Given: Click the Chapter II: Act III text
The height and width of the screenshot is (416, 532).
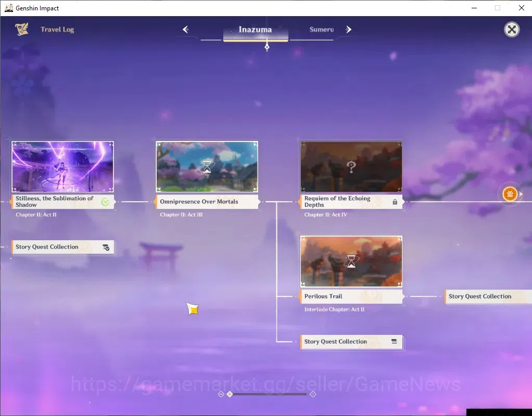Looking at the screenshot, I should 181,215.
